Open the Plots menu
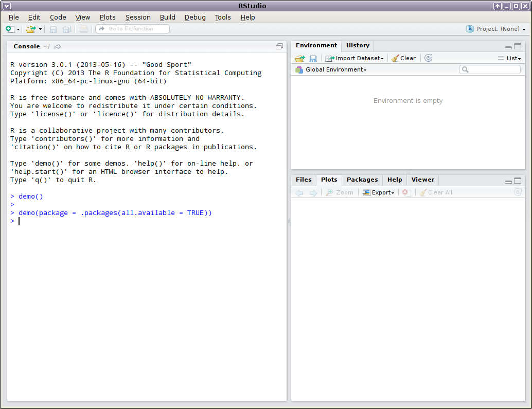The image size is (532, 409). [107, 17]
